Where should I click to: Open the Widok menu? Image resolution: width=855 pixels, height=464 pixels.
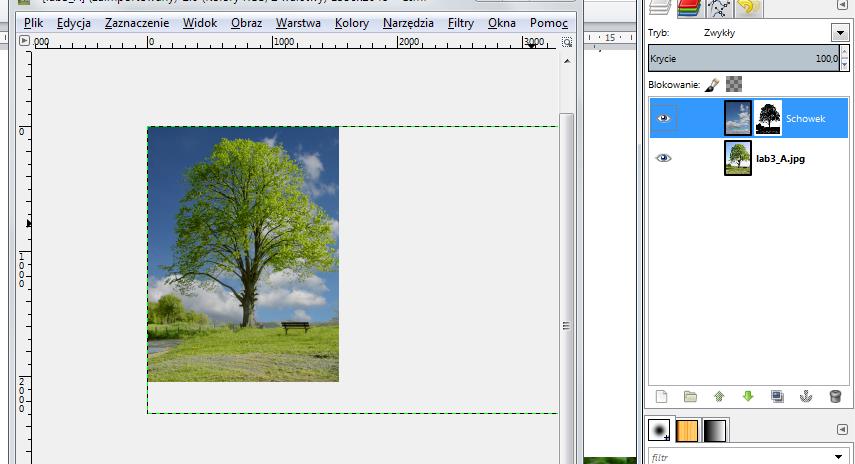pyautogui.click(x=200, y=23)
